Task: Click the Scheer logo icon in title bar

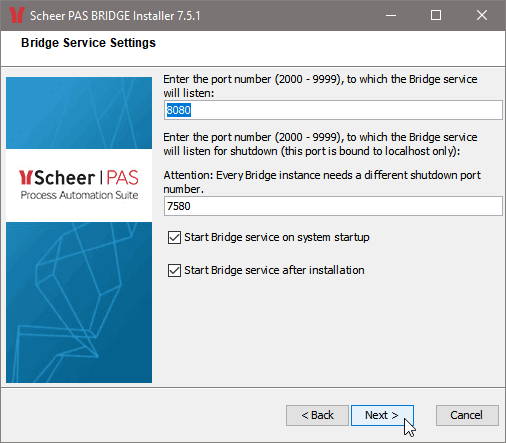Action: [x=16, y=15]
